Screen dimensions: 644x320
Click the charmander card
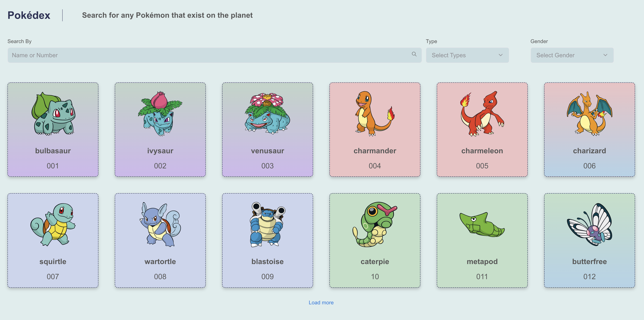point(375,130)
